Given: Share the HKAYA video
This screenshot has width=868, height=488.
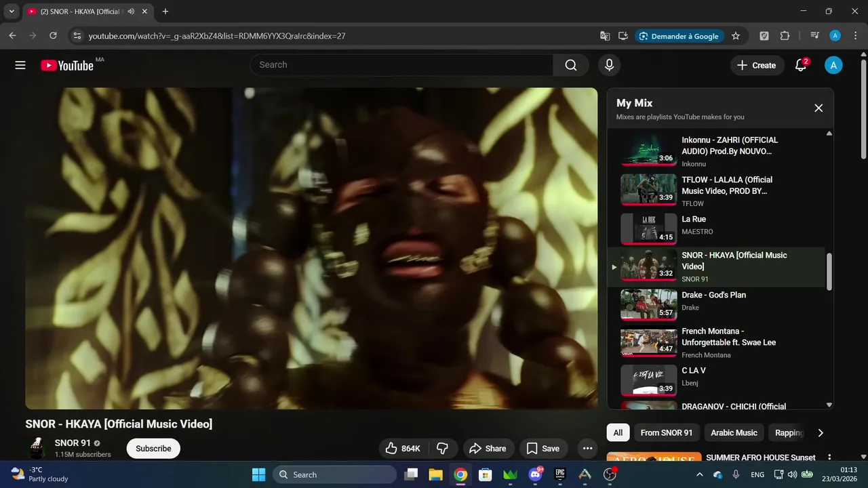Looking at the screenshot, I should pos(488,448).
